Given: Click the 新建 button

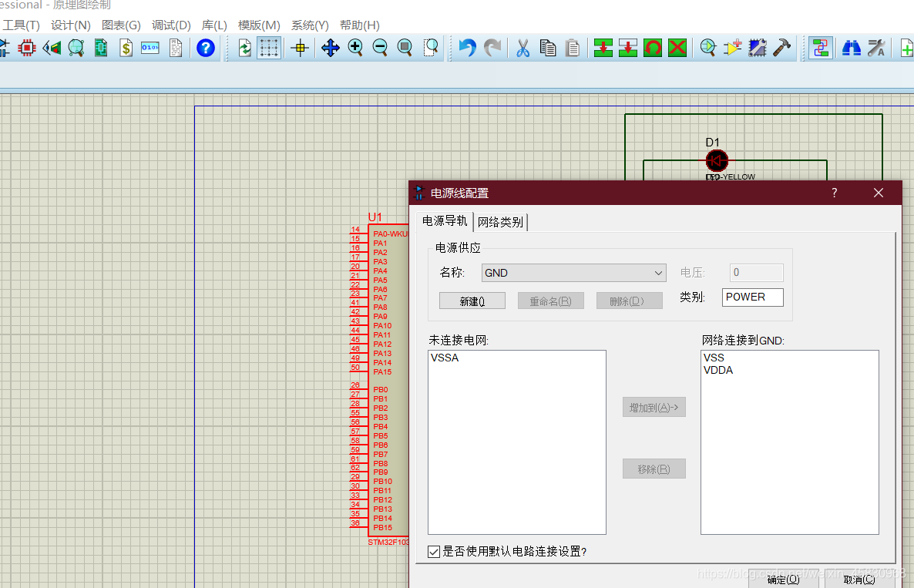Looking at the screenshot, I should [x=472, y=301].
